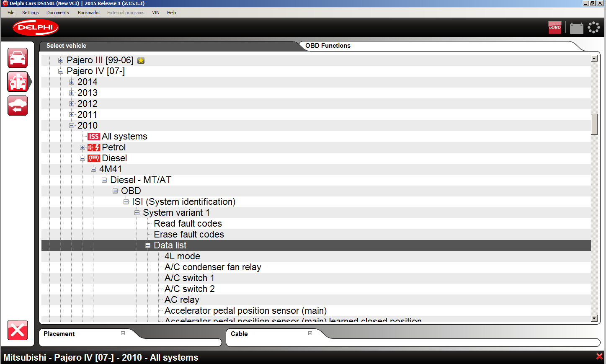The image size is (606, 364).
Task: Expand the Placement panel
Action: pyautogui.click(x=123, y=333)
